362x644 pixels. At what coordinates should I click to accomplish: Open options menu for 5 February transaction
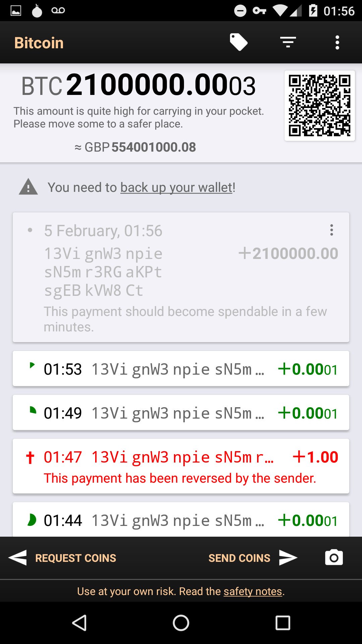(331, 230)
